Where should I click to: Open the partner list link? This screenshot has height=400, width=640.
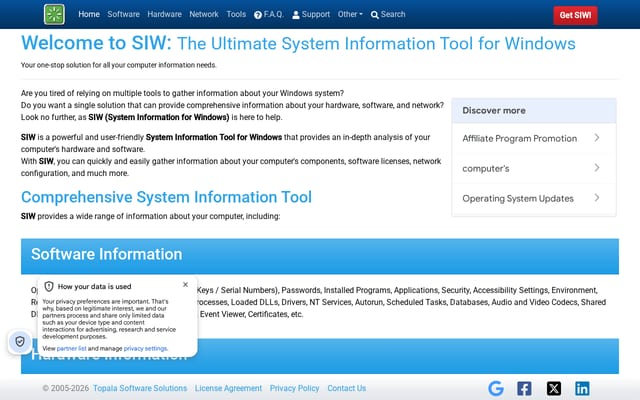click(x=71, y=349)
